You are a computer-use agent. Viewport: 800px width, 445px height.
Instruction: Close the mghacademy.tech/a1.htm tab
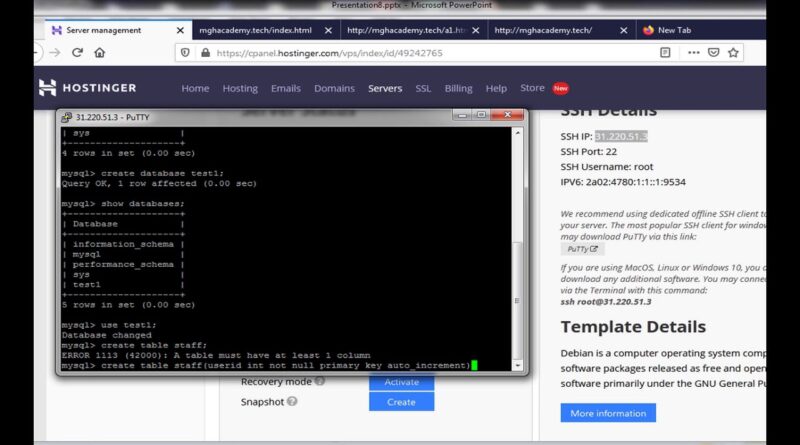tap(476, 31)
